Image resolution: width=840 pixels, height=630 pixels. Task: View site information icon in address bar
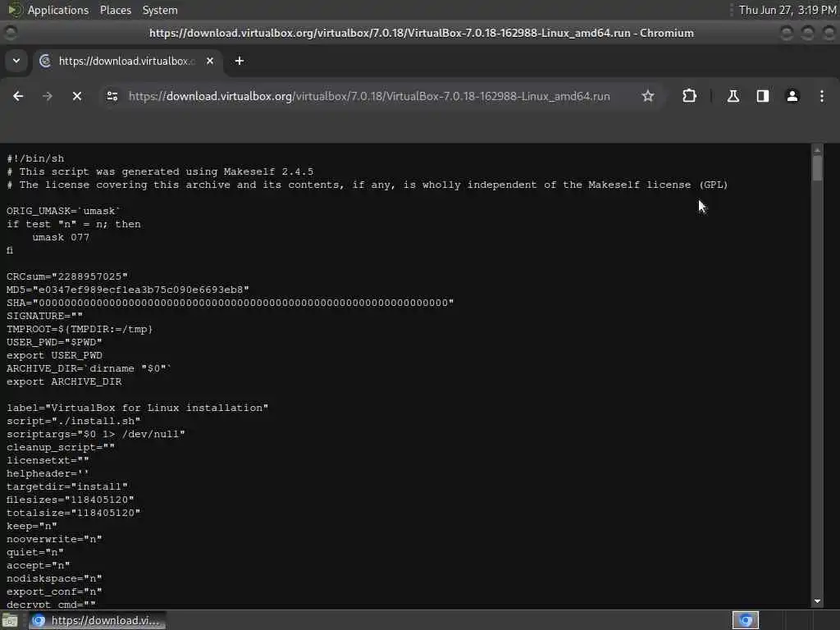point(112,97)
